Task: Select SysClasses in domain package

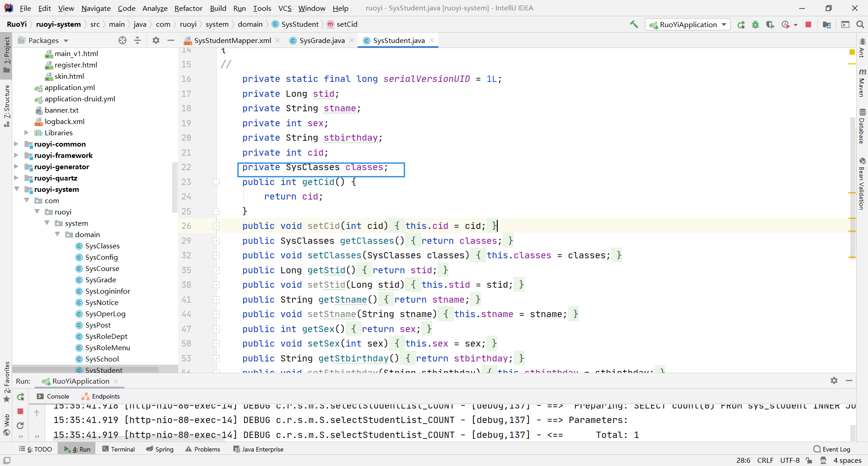Action: tap(102, 246)
